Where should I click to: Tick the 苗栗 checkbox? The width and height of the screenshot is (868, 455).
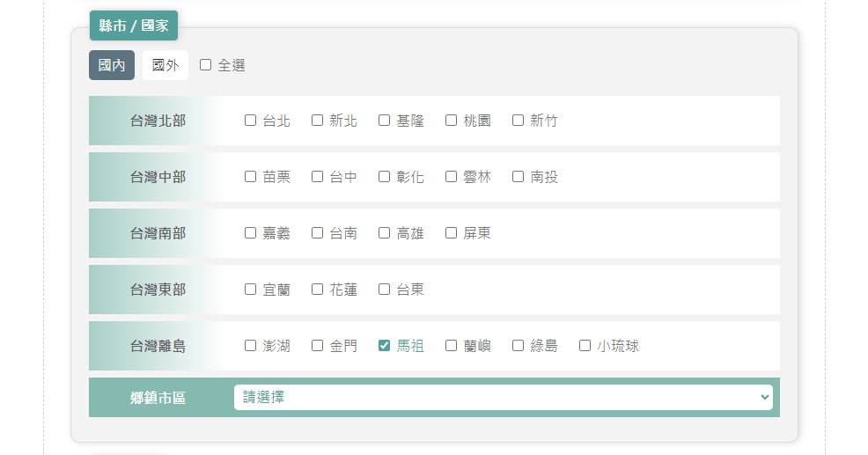[x=251, y=177]
